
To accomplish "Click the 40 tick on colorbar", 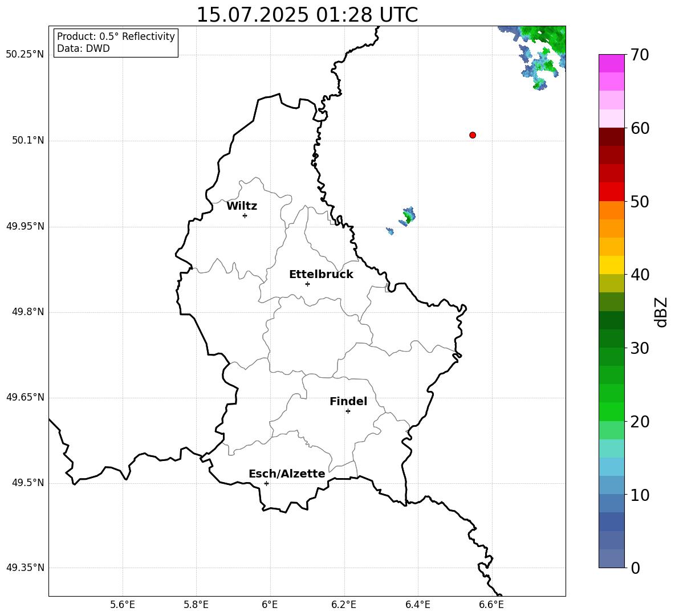I will [640, 275].
